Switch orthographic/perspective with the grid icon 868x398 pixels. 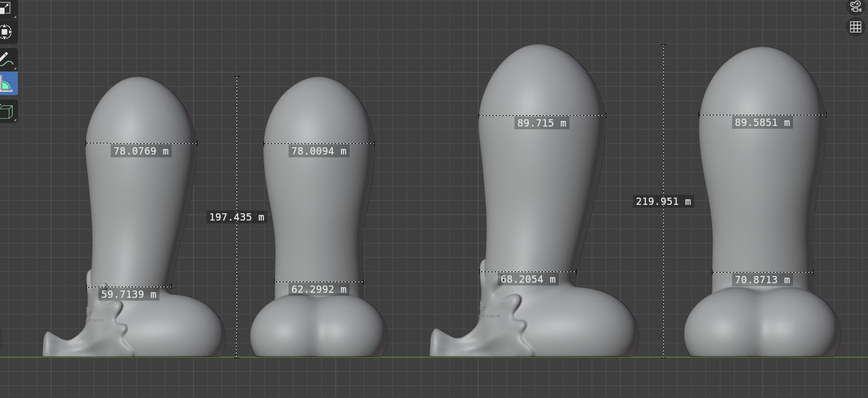click(855, 27)
